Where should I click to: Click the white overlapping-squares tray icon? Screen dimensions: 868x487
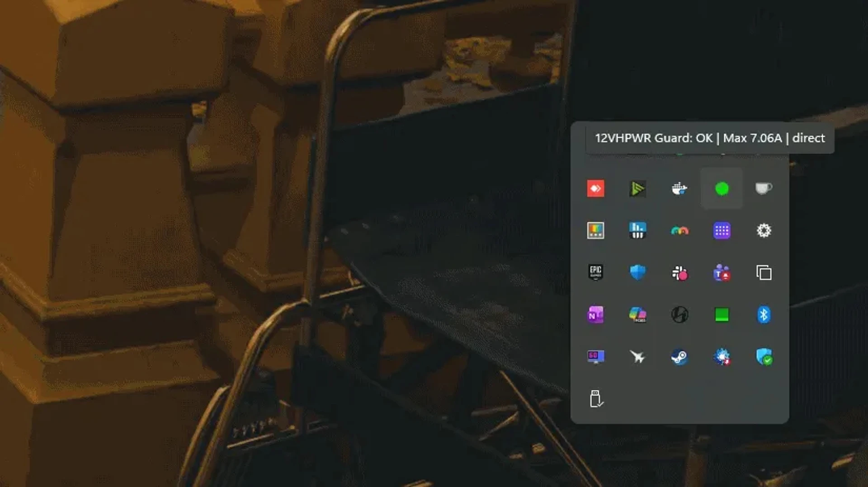[x=764, y=272]
